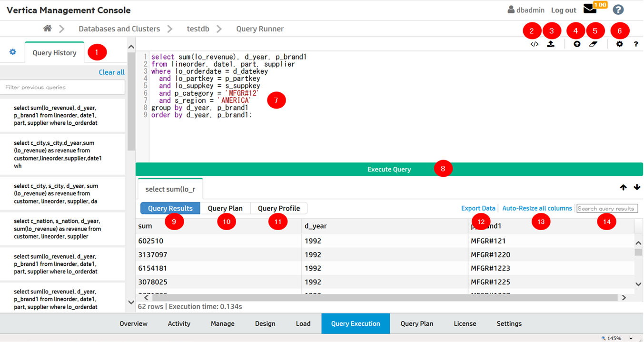Click the code format icon in editor toolbar
Viewport: 644px width, 342px height.
[535, 44]
